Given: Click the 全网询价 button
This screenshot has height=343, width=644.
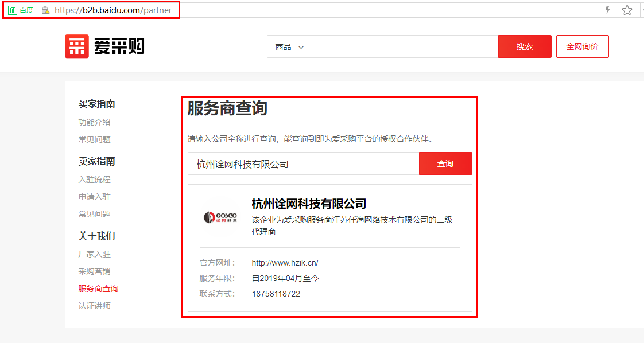Looking at the screenshot, I should (583, 46).
